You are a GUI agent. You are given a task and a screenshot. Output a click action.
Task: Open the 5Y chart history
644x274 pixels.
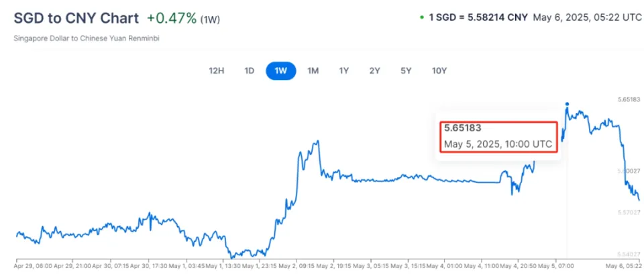[x=406, y=71]
